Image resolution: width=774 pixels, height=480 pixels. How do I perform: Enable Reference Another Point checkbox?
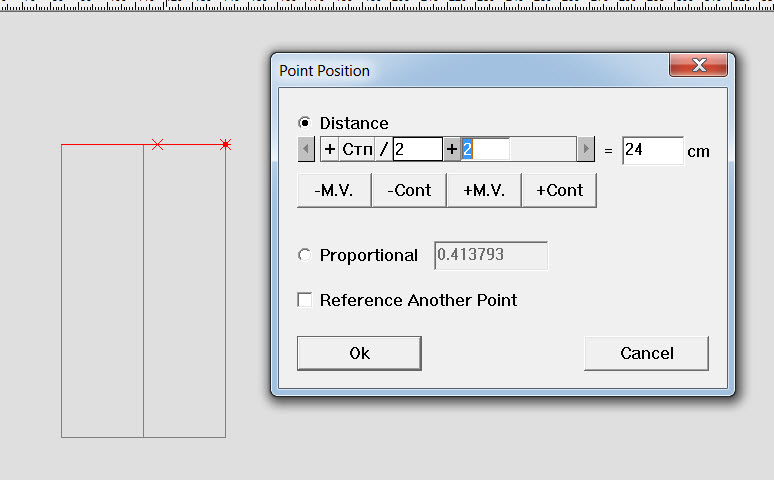tap(305, 300)
